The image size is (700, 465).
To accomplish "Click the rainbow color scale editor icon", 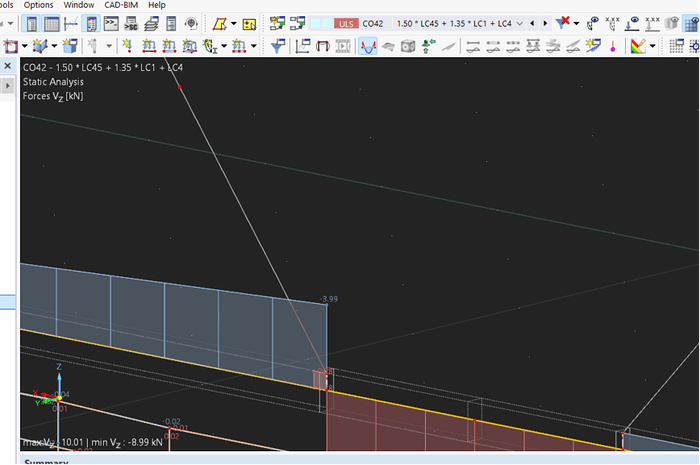I will (x=638, y=46).
